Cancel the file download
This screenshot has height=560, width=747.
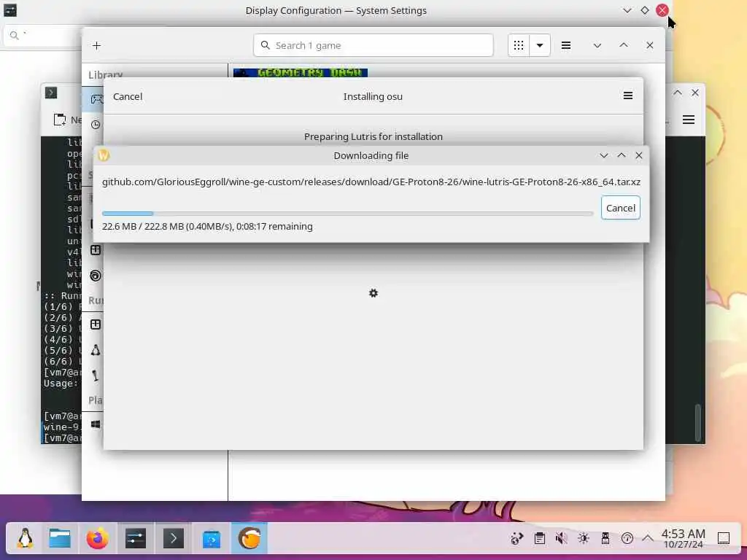620,208
